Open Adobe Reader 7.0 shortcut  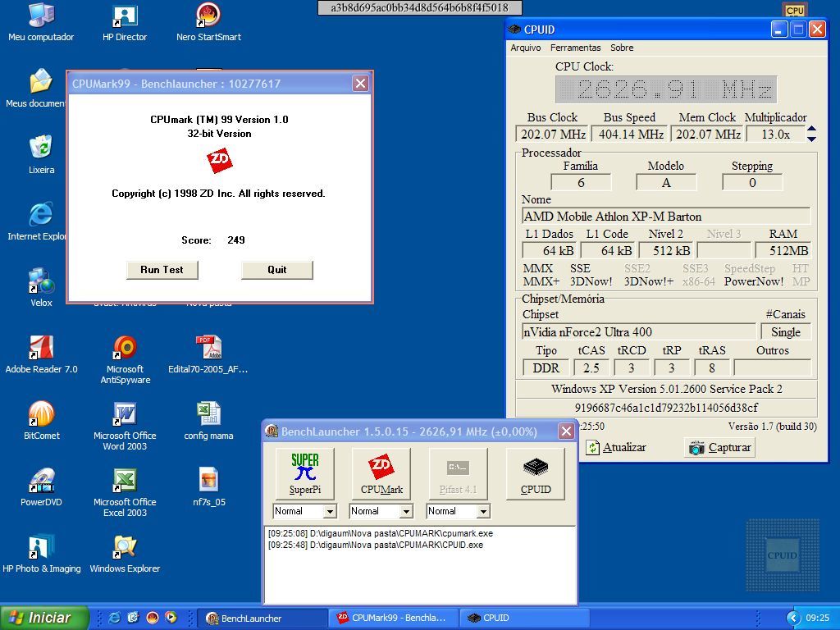(41, 354)
